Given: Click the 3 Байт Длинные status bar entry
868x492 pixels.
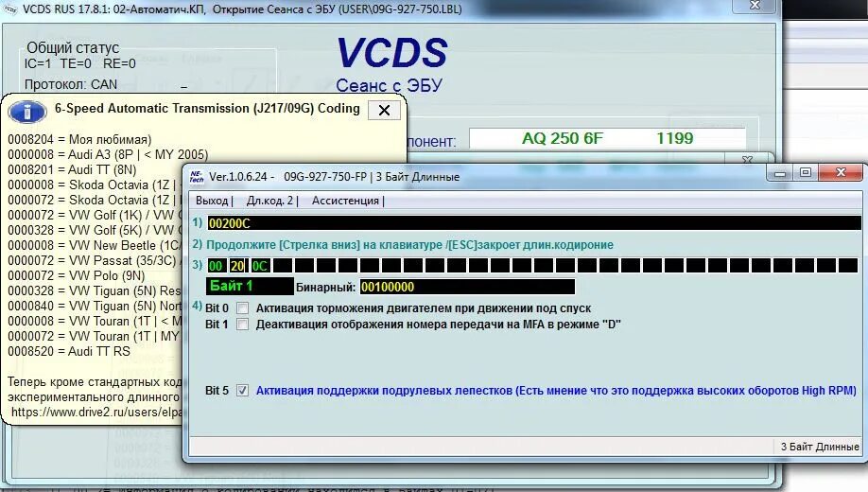Looking at the screenshot, I should 820,447.
